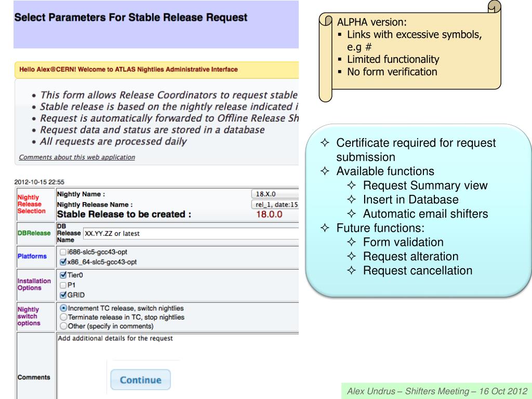Click the Installation Options row label
This screenshot has width=532, height=399.
[33, 284]
